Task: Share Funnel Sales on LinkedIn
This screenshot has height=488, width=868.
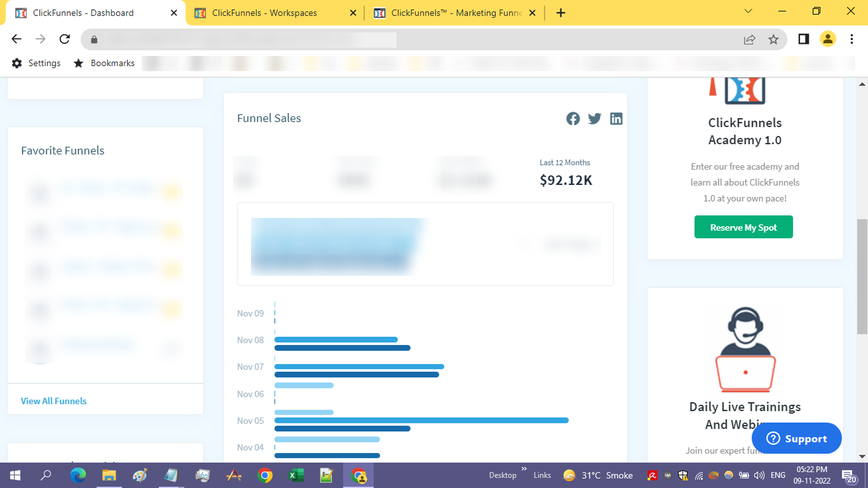Action: [616, 119]
